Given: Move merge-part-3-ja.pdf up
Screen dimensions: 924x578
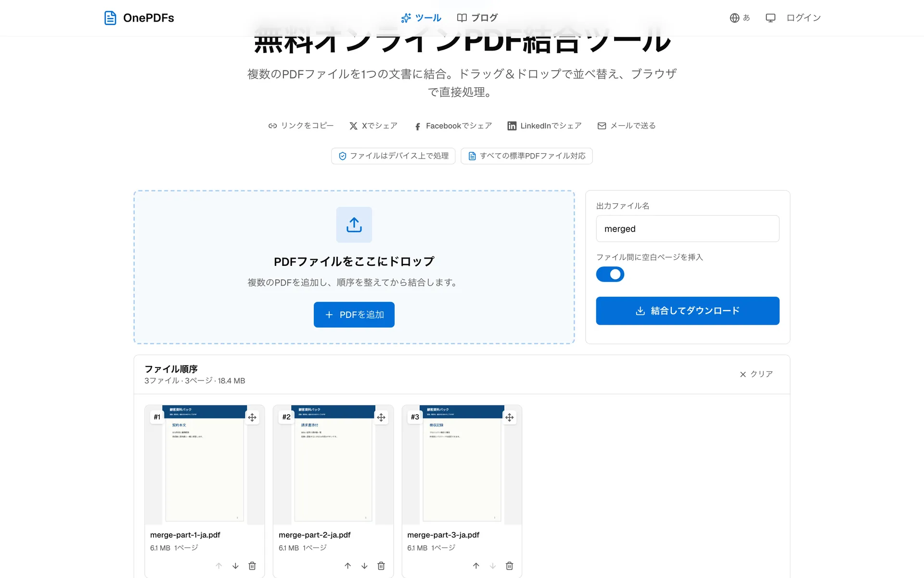Looking at the screenshot, I should [x=476, y=566].
